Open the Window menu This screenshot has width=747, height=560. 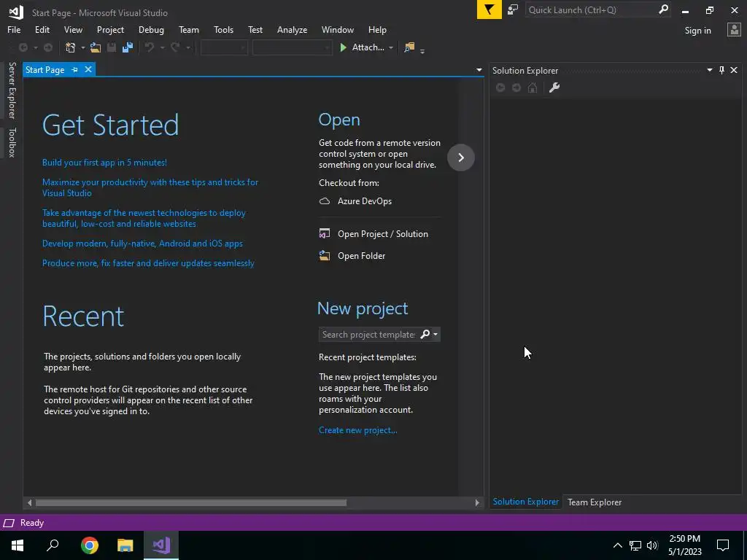tap(337, 29)
